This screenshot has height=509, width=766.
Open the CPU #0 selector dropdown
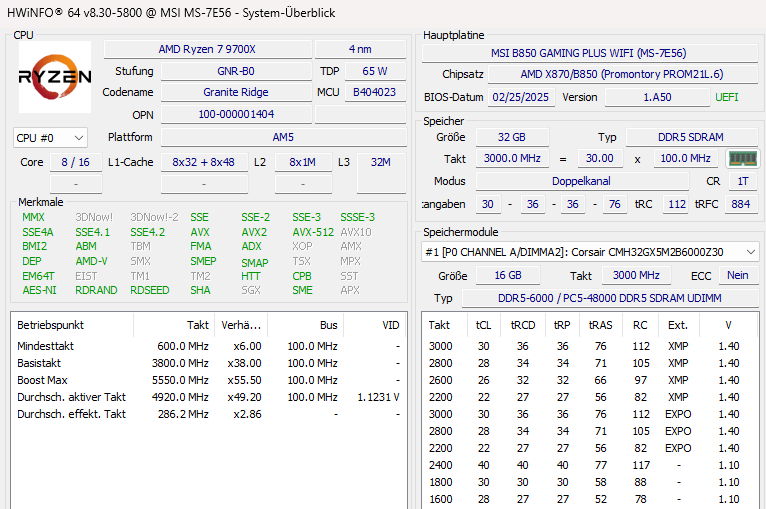[x=50, y=138]
